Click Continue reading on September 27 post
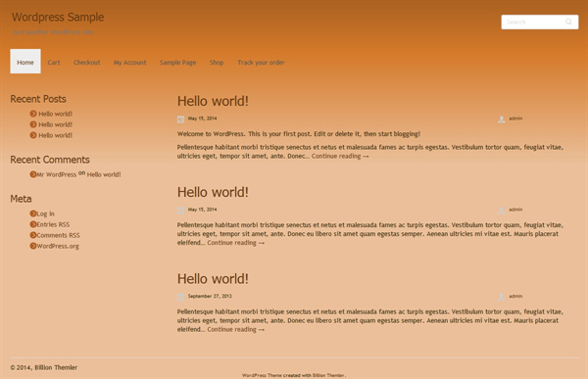The width and height of the screenshot is (588, 379). [236, 329]
